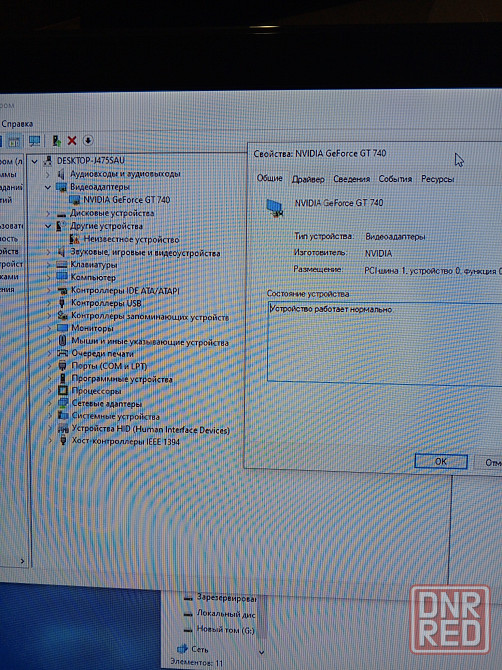Click the display adapter icon of Видеоадаптеры
The image size is (502, 670).
tap(62, 187)
